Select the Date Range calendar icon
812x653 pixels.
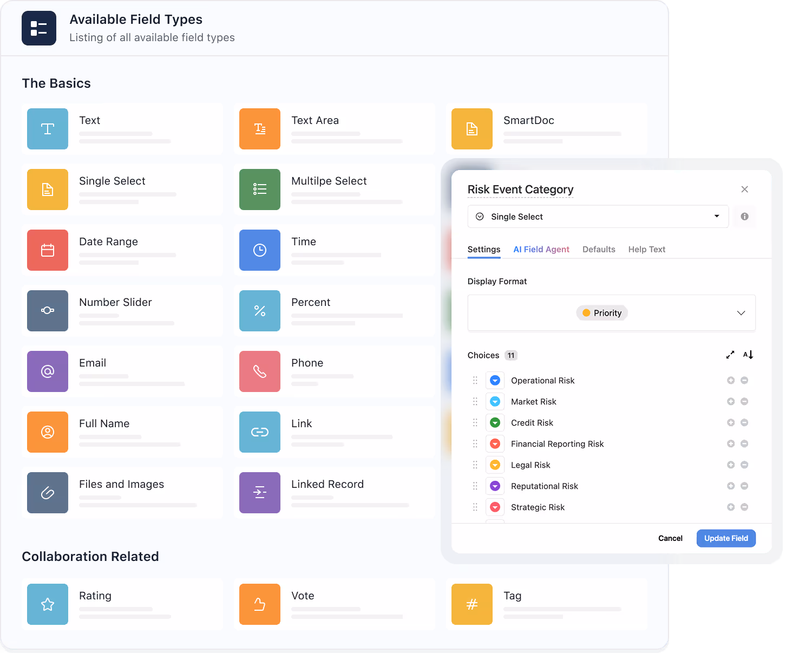click(48, 250)
